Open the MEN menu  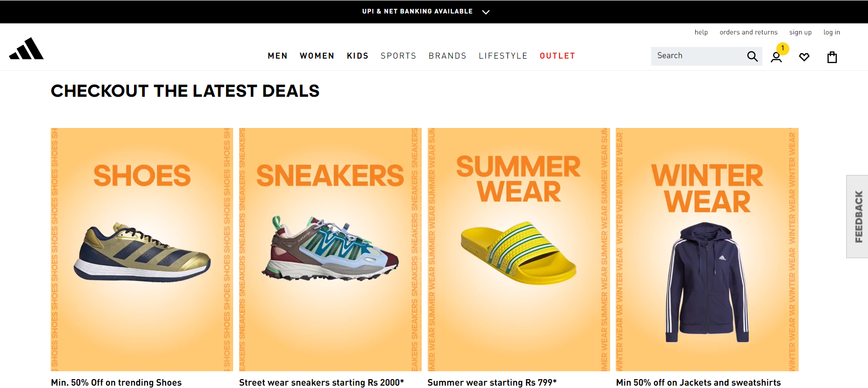pyautogui.click(x=277, y=56)
